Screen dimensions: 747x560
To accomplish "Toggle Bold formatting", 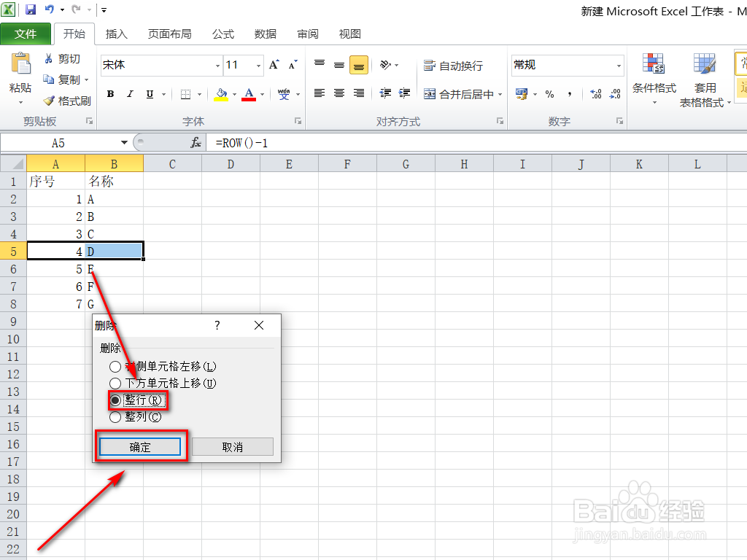I will click(111, 94).
